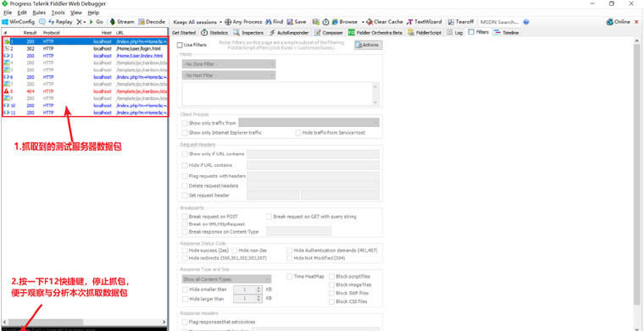Check Show only Internet Explorer traffic

pos(185,133)
